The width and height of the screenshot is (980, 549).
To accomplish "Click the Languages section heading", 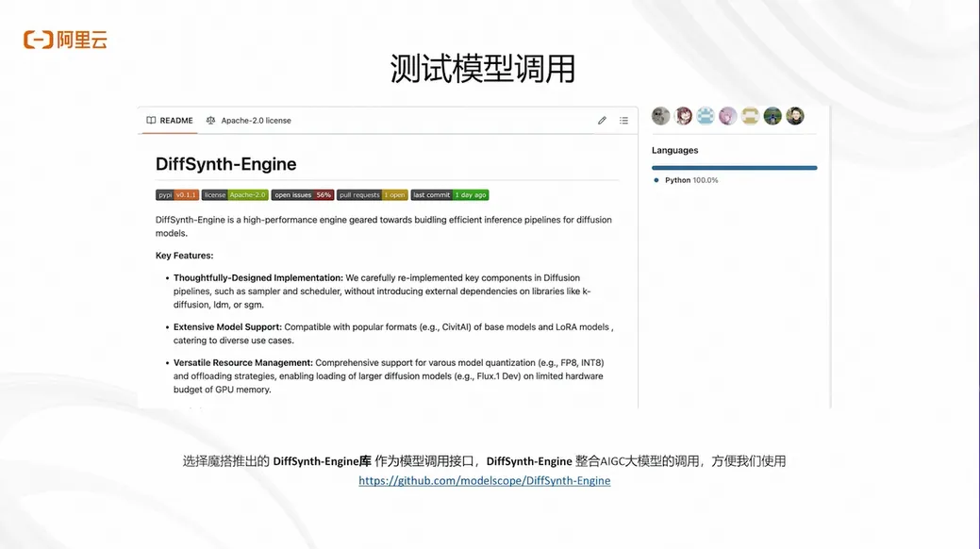I will tap(675, 150).
